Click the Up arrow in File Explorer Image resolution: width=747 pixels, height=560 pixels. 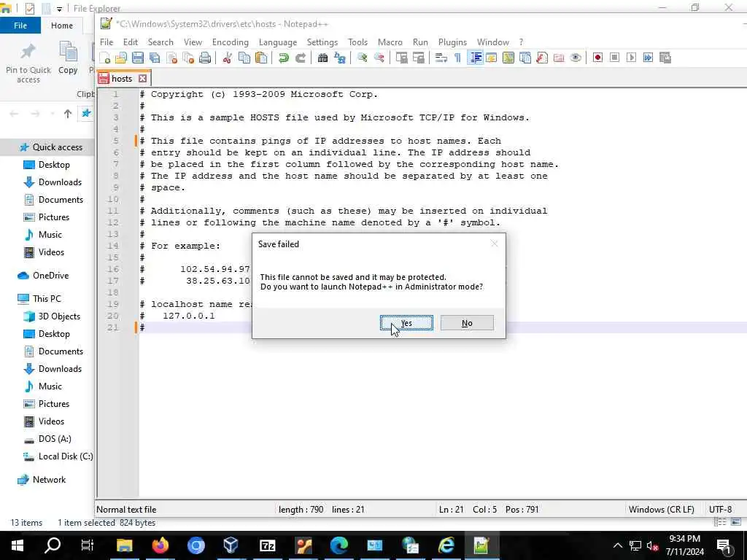click(x=68, y=114)
